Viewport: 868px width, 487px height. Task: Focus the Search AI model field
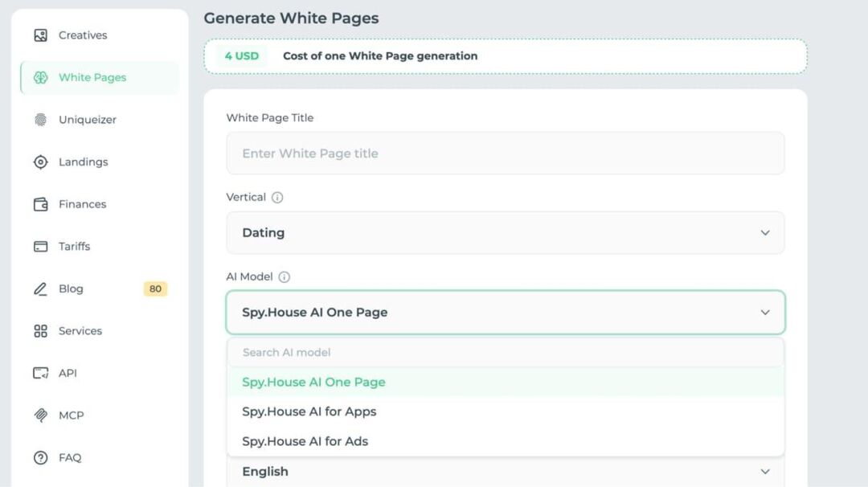point(506,353)
